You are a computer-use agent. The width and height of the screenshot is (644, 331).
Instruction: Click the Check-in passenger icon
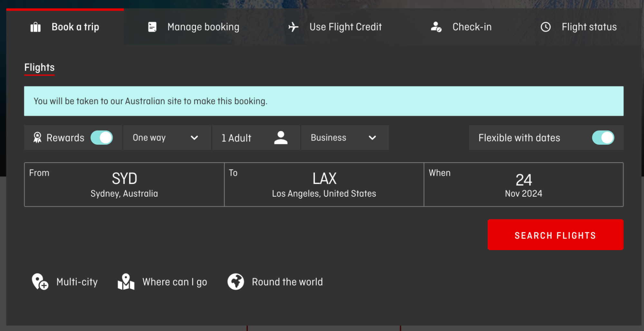tap(437, 27)
